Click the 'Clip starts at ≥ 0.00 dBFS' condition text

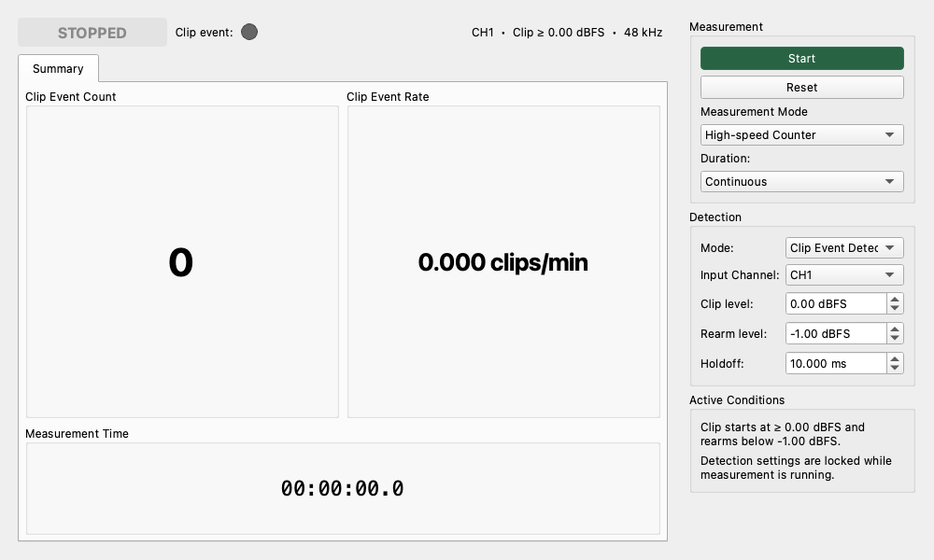pyautogui.click(x=782, y=434)
